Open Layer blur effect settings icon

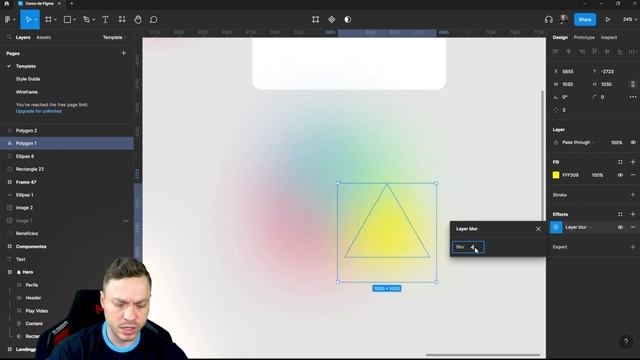(556, 227)
